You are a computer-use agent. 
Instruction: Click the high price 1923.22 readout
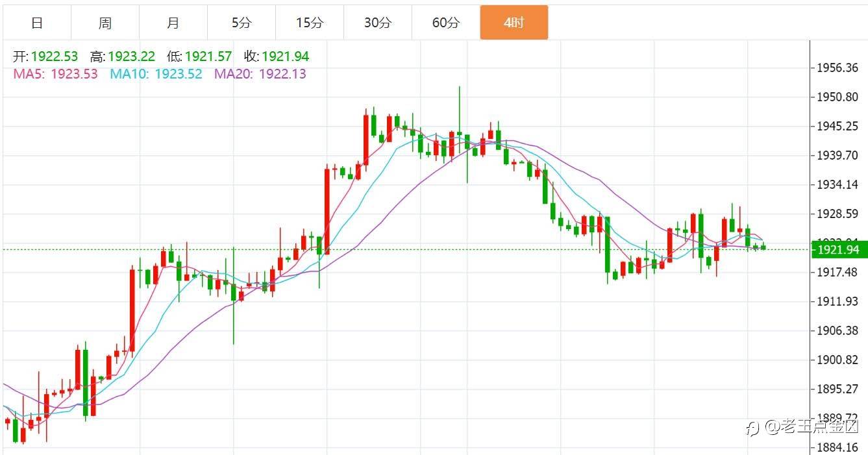pos(123,57)
